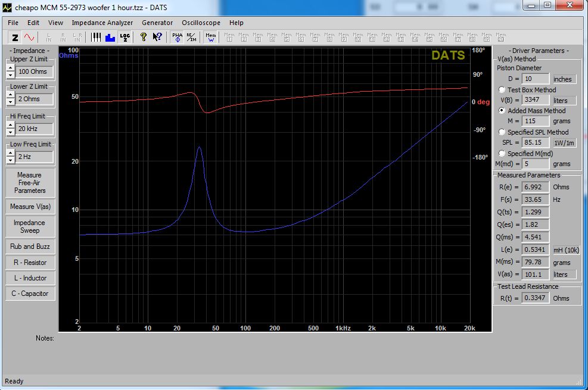Select the Specified SPL Method radio button
Screen dimensions: 588x390
(x=502, y=132)
